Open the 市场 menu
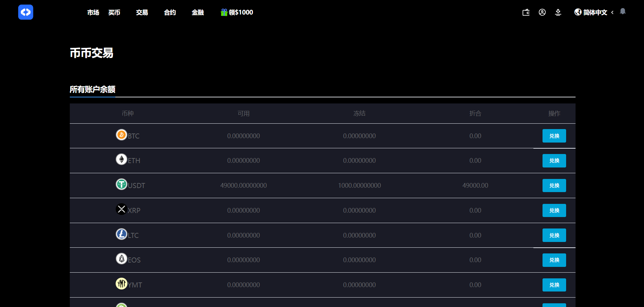The image size is (644, 307). (93, 12)
